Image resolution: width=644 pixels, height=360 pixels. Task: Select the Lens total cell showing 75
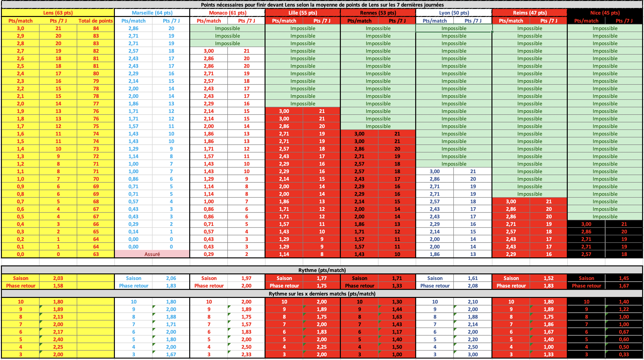(96, 126)
